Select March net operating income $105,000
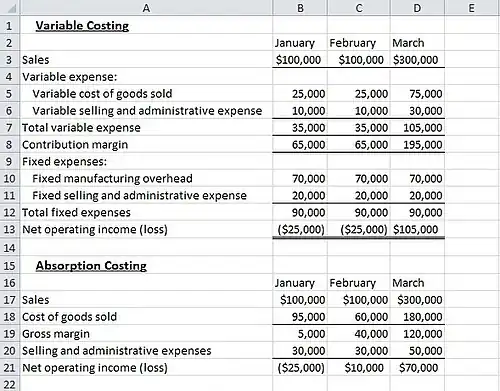 (x=417, y=229)
